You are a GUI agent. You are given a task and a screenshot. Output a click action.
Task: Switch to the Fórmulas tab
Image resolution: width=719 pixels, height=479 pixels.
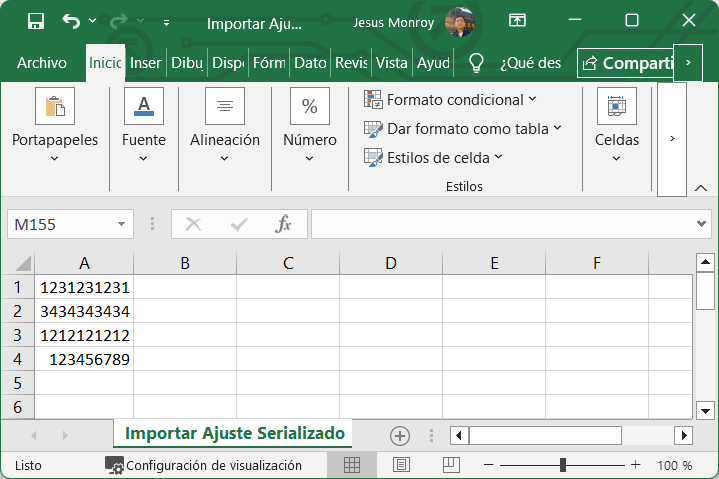pyautogui.click(x=269, y=63)
